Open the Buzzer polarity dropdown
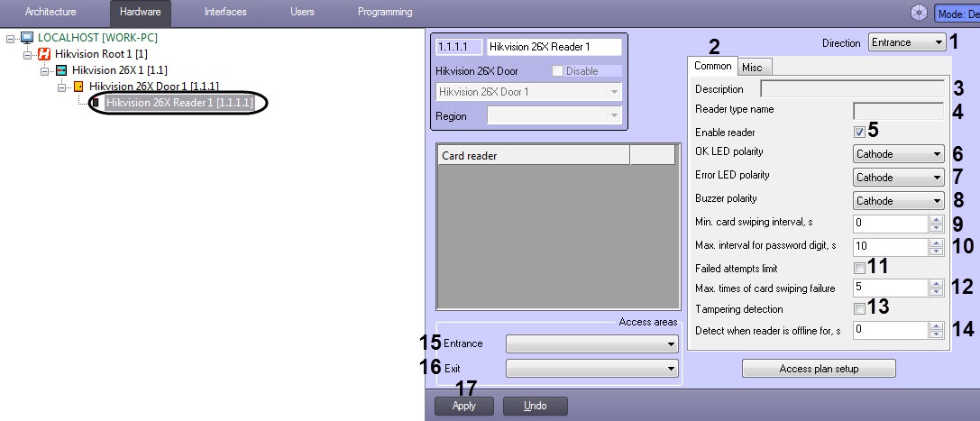This screenshot has width=980, height=421. [898, 200]
